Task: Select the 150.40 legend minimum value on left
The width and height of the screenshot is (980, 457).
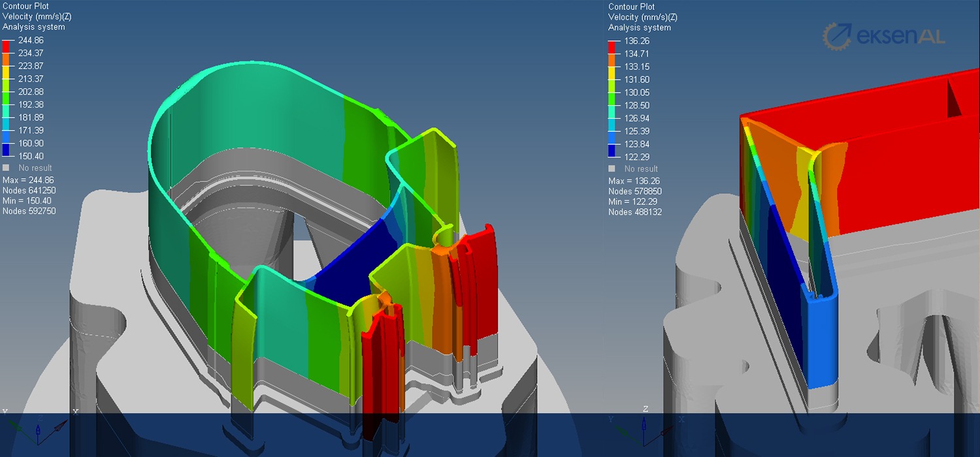Action: (x=31, y=156)
